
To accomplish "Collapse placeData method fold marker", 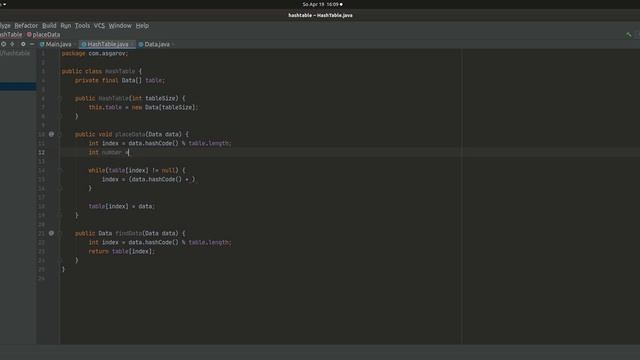I will [60, 134].
